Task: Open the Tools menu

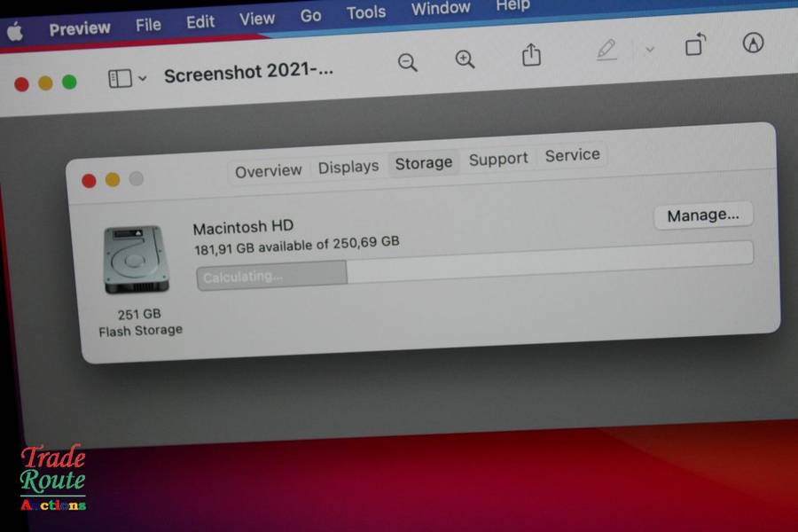Action: click(365, 12)
